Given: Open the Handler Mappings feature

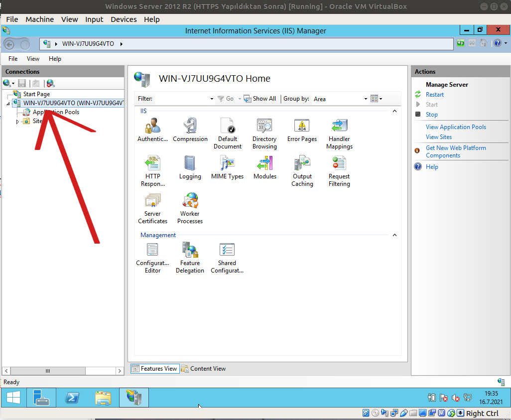Looking at the screenshot, I should (339, 134).
